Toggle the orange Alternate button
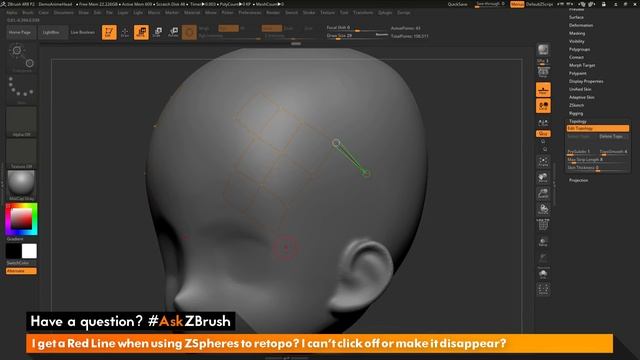The height and width of the screenshot is (360, 640). [x=21, y=271]
